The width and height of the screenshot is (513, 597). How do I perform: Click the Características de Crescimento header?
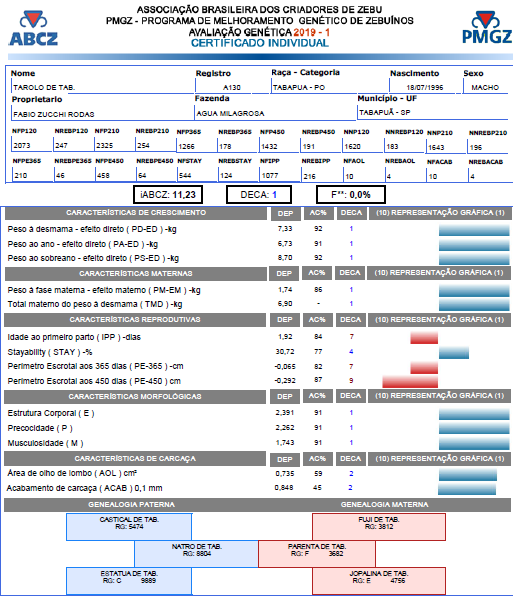point(136,213)
